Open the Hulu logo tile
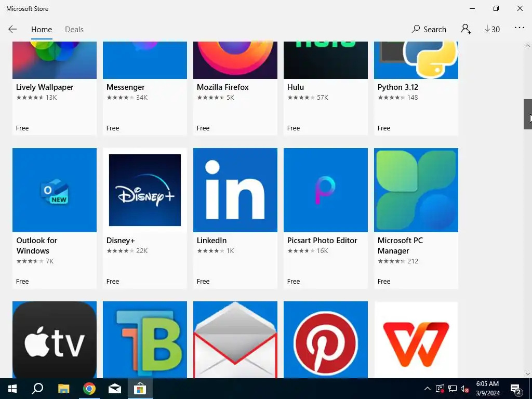 pos(326,60)
